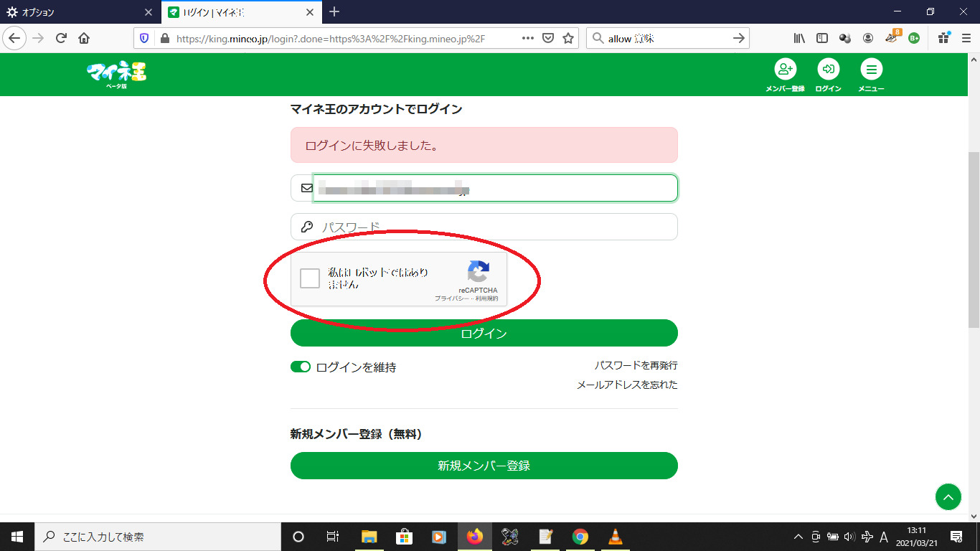Open the What's New gift icon
The height and width of the screenshot is (551, 980).
tap(943, 37)
